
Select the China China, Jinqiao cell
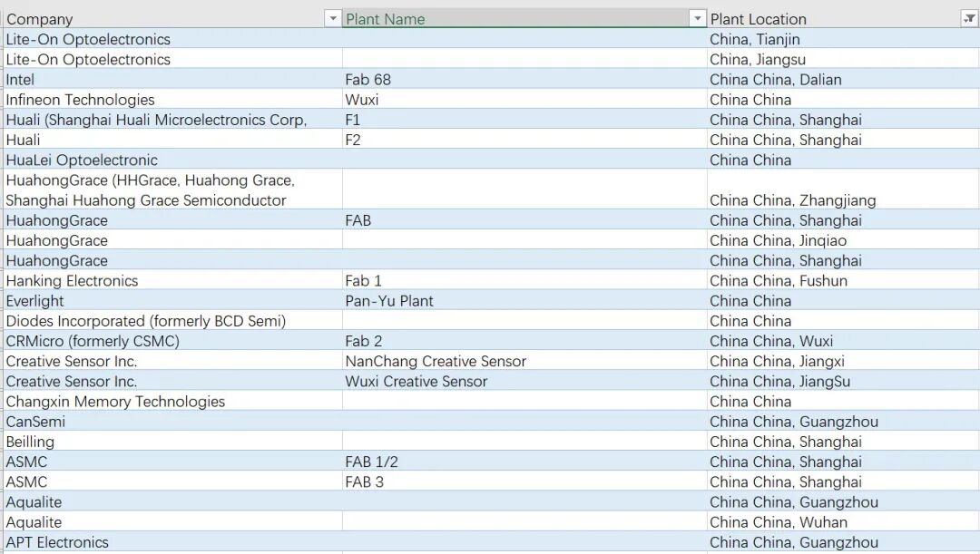[843, 240]
